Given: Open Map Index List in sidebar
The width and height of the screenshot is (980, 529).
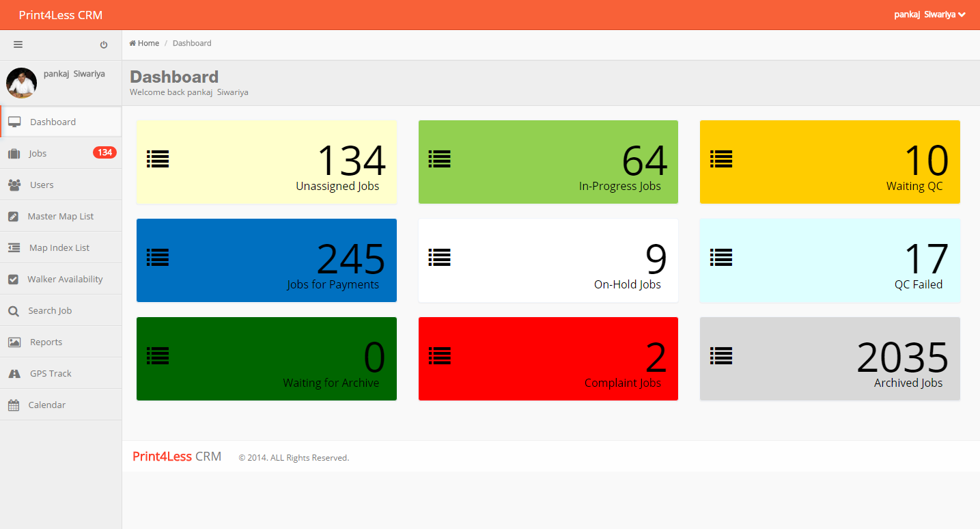Looking at the screenshot, I should (59, 248).
